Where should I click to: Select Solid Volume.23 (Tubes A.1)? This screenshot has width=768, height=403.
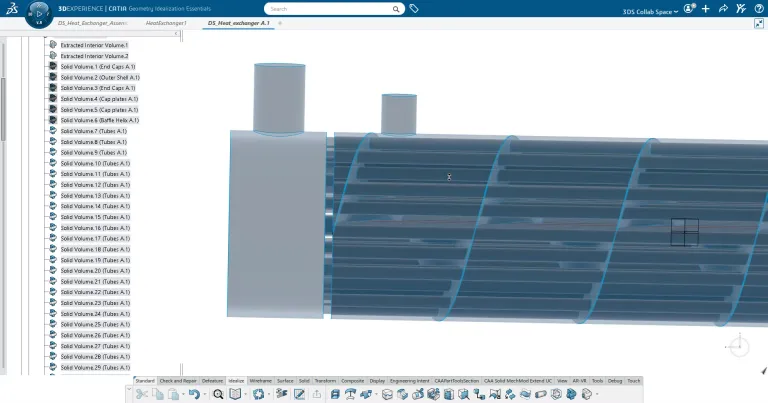coord(95,303)
